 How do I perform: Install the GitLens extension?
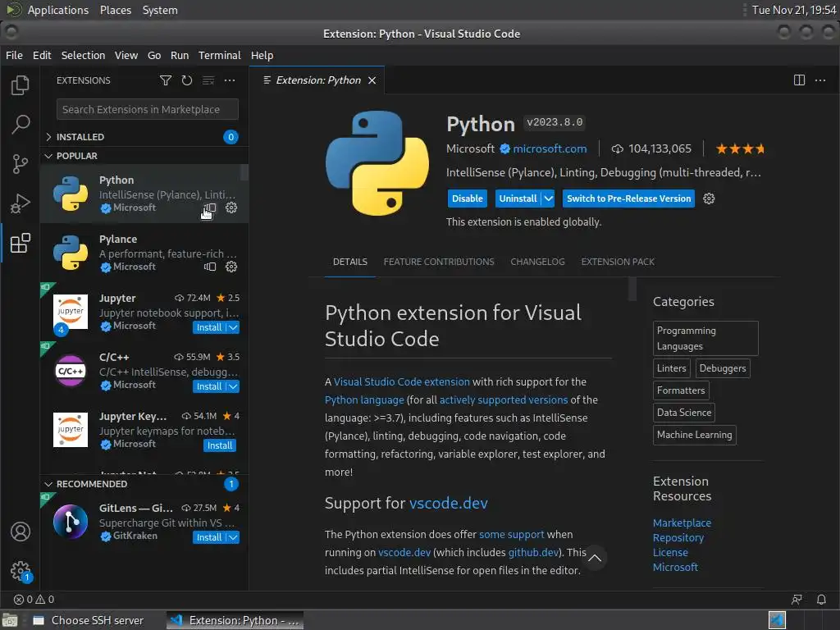[209, 538]
